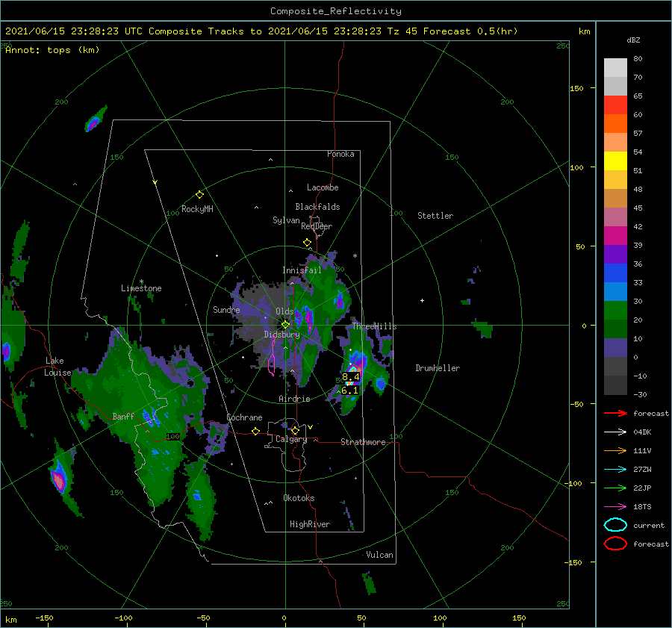The width and height of the screenshot is (672, 628).
Task: Select the orange 111V track arrow icon
Action: (x=615, y=450)
